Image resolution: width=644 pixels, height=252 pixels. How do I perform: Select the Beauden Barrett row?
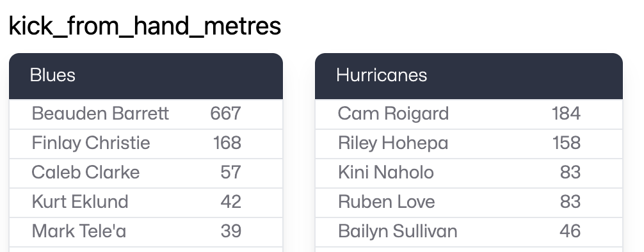click(146, 114)
